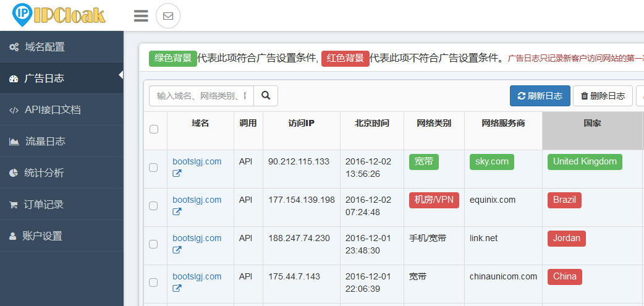The height and width of the screenshot is (306, 644).
Task: Open API接口文档 in the sidebar
Action: (x=62, y=110)
